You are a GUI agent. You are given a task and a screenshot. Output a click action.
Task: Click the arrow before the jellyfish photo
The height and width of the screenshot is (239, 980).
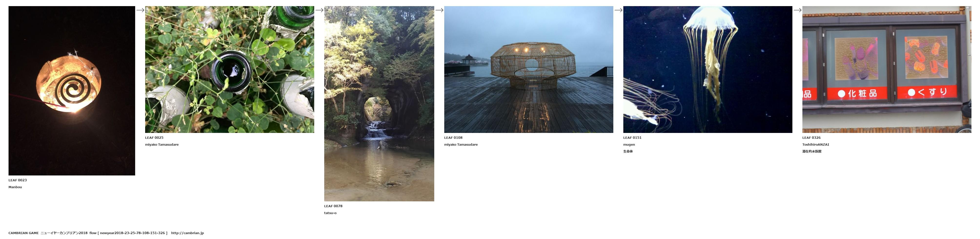pyautogui.click(x=618, y=10)
